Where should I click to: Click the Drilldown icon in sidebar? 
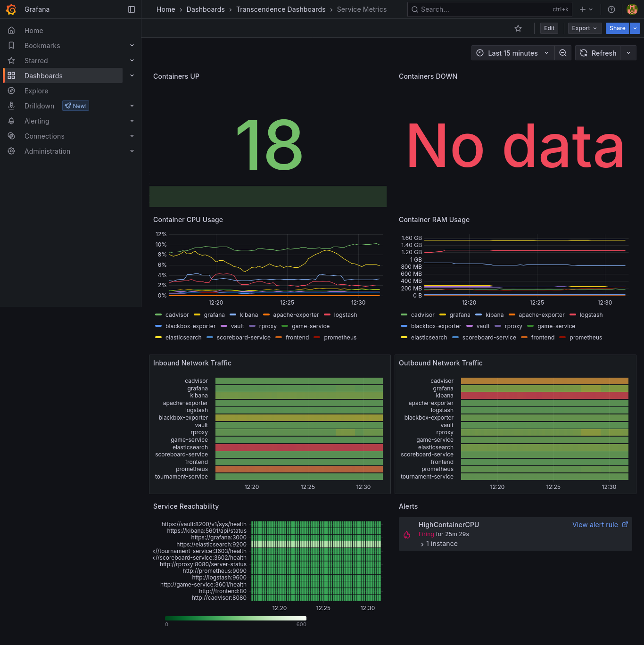pyautogui.click(x=11, y=106)
